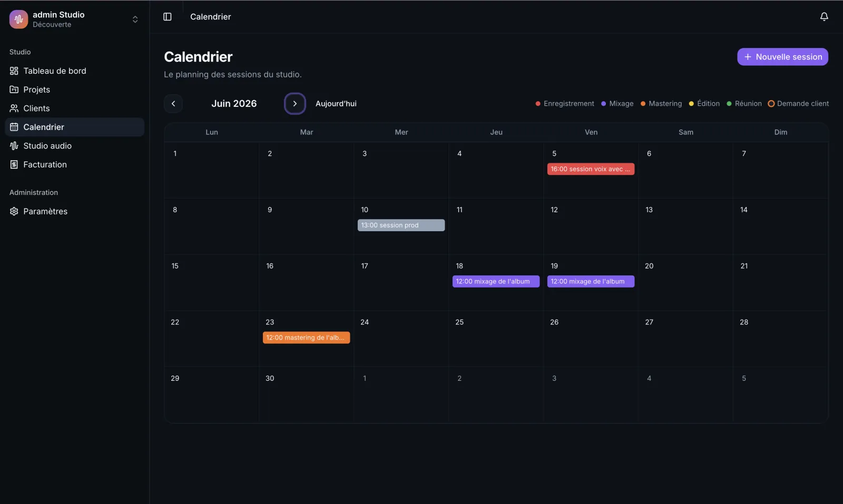This screenshot has width=843, height=504.
Task: Click the admin Studio logo icon
Action: point(18,19)
